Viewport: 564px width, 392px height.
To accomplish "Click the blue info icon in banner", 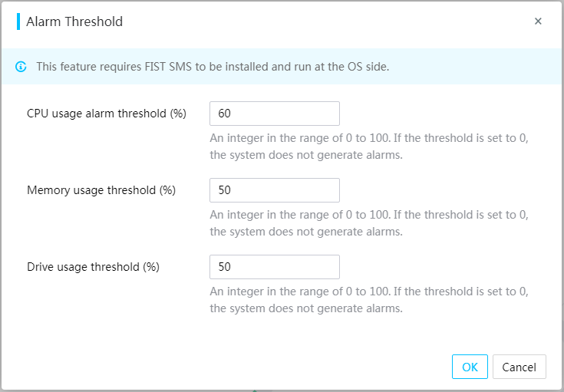I will click(21, 67).
